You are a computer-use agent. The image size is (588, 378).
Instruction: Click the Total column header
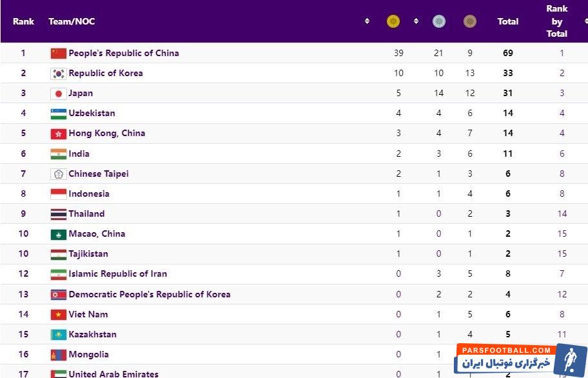(508, 21)
